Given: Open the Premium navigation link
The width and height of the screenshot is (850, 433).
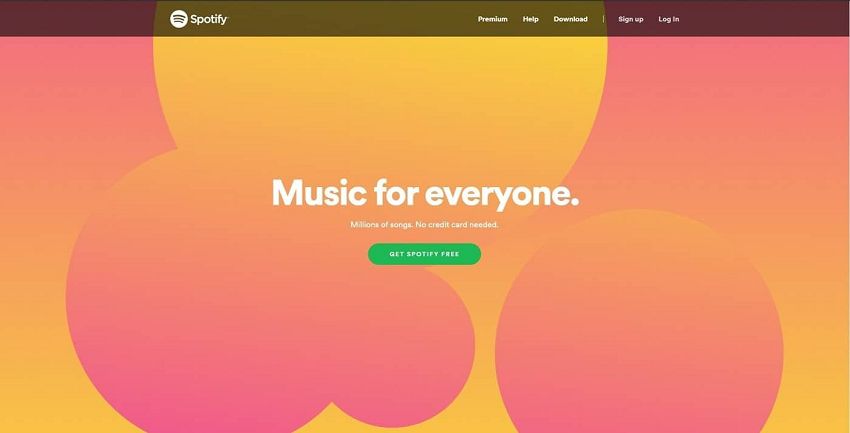Looking at the screenshot, I should 492,19.
